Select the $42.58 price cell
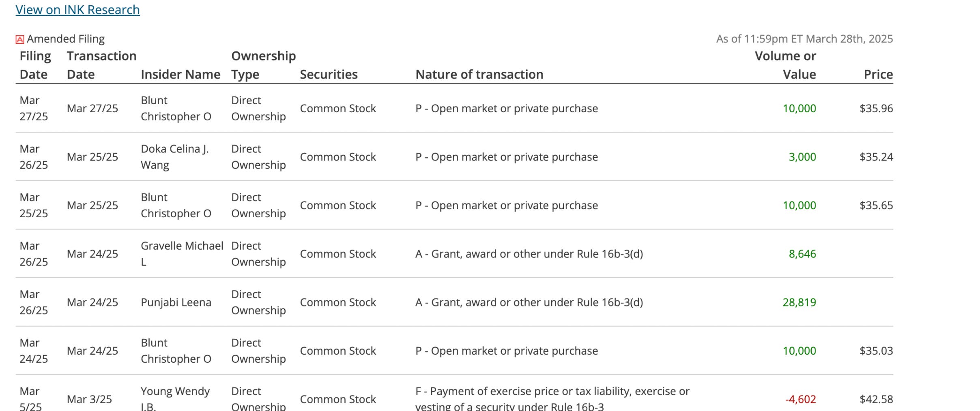This screenshot has height=411, width=980. coord(876,399)
